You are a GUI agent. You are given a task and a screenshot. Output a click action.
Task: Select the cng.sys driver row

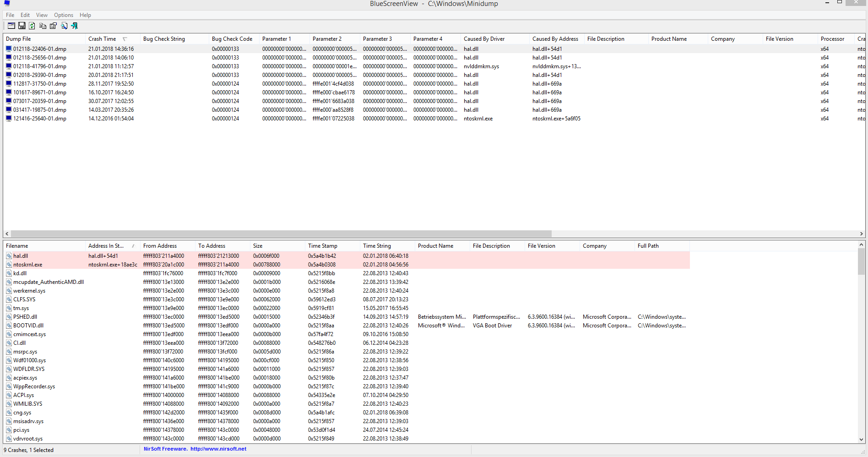point(346,413)
